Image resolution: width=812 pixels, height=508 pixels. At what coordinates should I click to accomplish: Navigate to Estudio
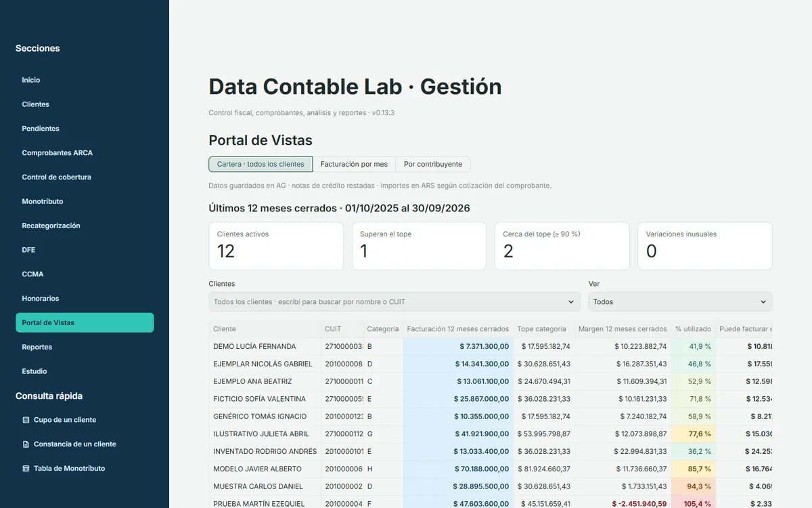coord(85,371)
